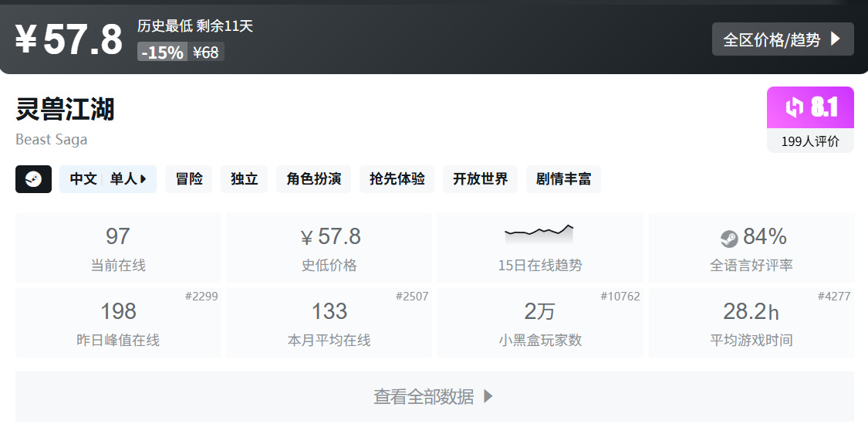
Task: Click the 15日在线趋势 sparkline chart
Action: pos(539,234)
